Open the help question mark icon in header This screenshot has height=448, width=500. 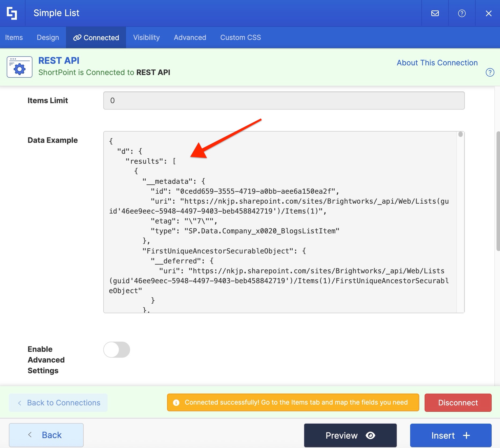pos(462,13)
